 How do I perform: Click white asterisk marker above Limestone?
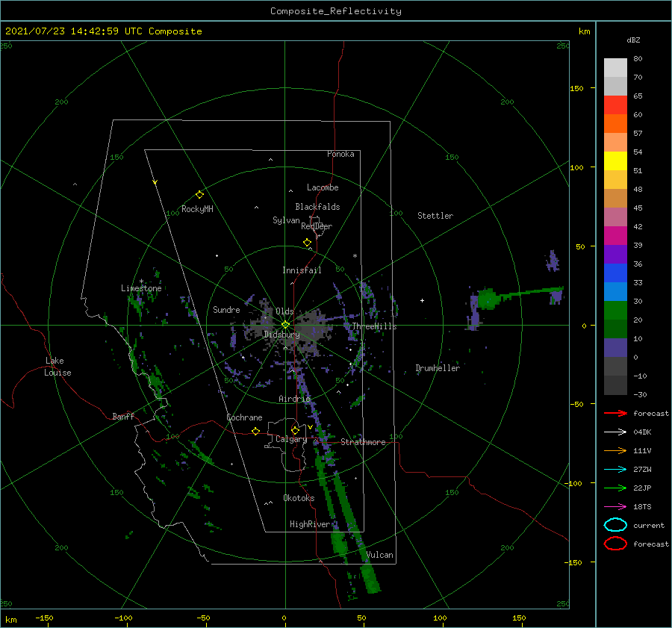[141, 282]
